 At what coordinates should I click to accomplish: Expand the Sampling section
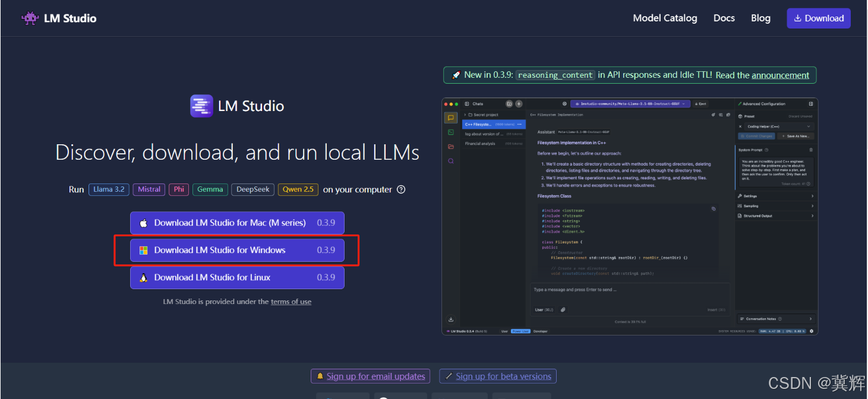775,206
